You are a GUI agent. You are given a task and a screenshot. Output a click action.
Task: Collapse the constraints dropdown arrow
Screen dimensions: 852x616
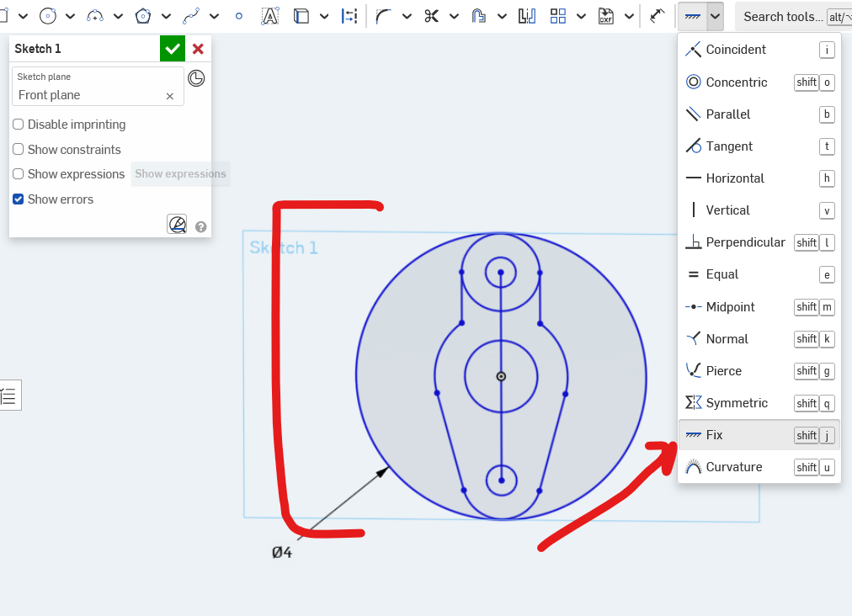pos(716,16)
